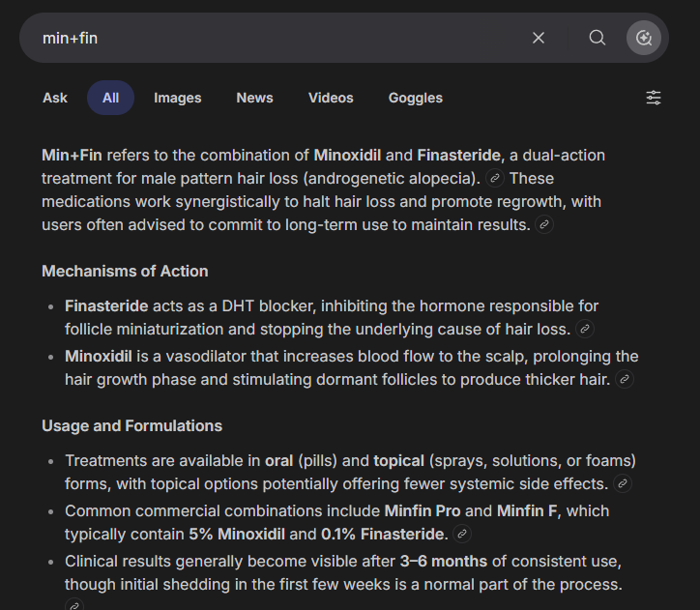The width and height of the screenshot is (700, 610).
Task: Click the bold Minfin F product name
Action: [x=527, y=511]
